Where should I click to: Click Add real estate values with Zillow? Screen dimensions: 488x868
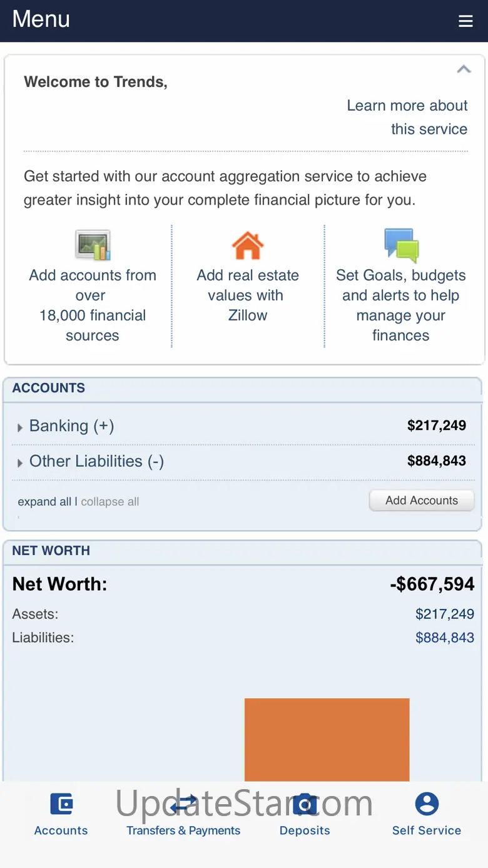click(248, 295)
